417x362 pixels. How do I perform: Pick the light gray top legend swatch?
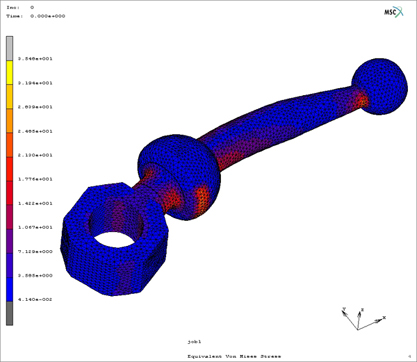coord(10,48)
